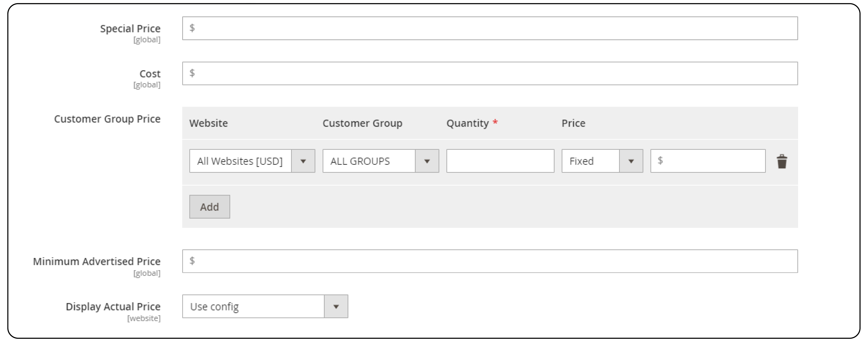
Task: Click the Minimum Advertised Price label
Action: [97, 261]
